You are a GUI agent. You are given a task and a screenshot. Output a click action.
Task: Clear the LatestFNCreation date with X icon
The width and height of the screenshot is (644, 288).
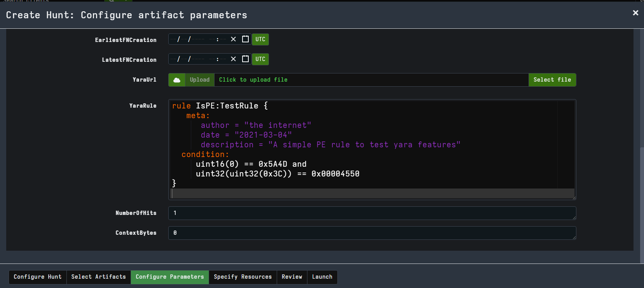point(233,59)
